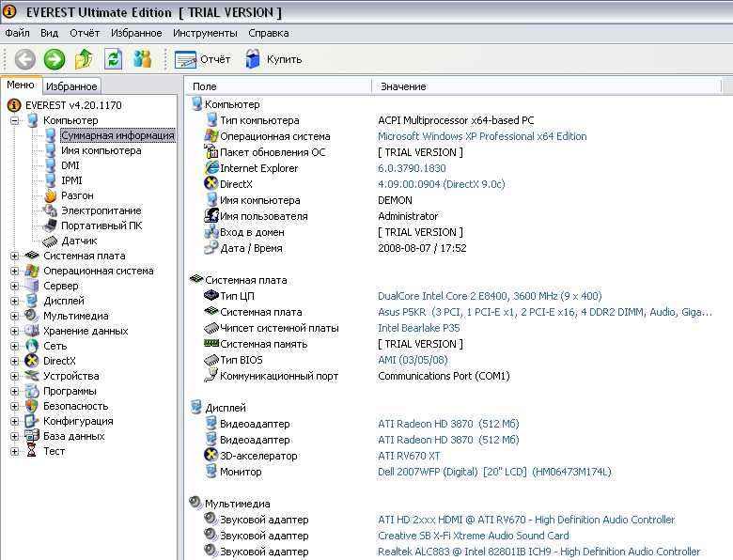Image resolution: width=733 pixels, height=560 pixels.
Task: Expand the Дисплей tree node
Action: click(x=15, y=301)
